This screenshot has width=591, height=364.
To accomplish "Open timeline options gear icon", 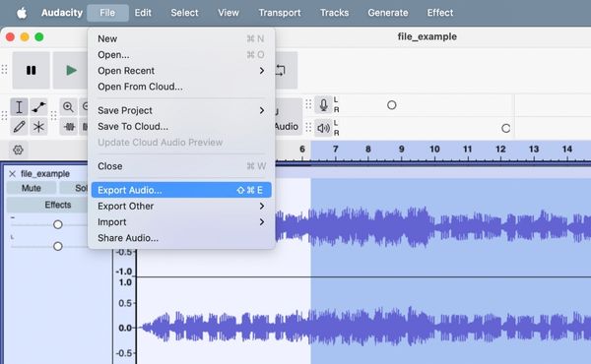I will 18,150.
